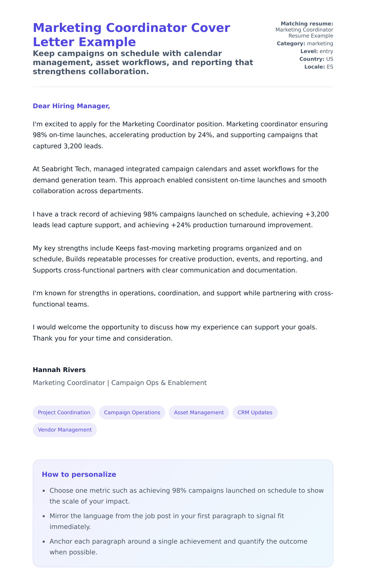The width and height of the screenshot is (366, 588).
Task: Click the 'Anchor each paragraph' bullet tip
Action: point(178,547)
